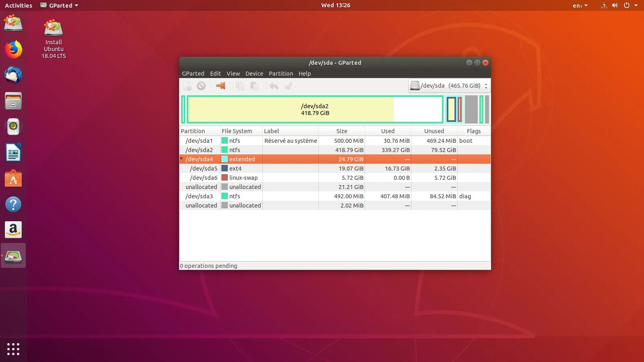This screenshot has height=362, width=644.
Task: Click the 'boot' flag for /dev/sda1
Action: click(x=466, y=141)
